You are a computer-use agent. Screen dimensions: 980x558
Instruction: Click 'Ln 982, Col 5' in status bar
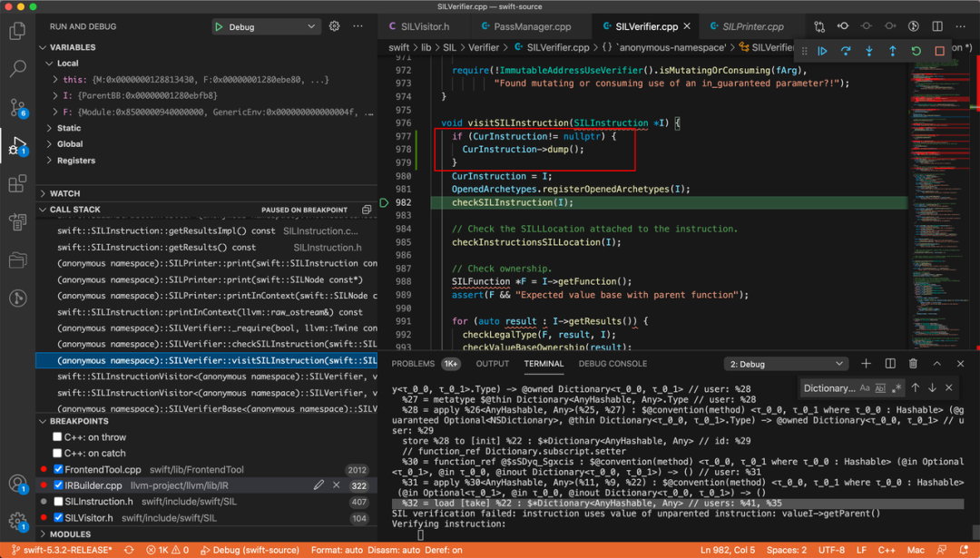(728, 550)
